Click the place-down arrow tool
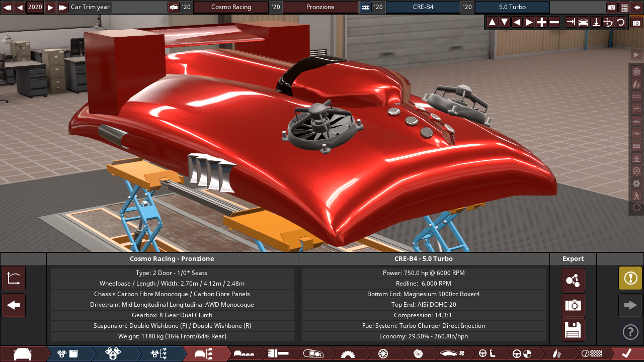The height and width of the screenshot is (362, 644). (x=596, y=22)
